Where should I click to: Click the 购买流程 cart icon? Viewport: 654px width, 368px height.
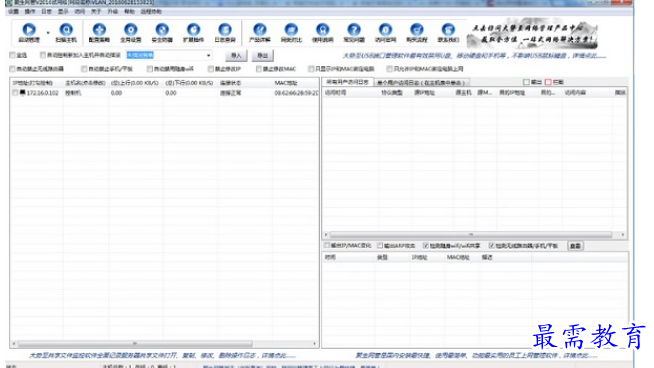point(416,30)
